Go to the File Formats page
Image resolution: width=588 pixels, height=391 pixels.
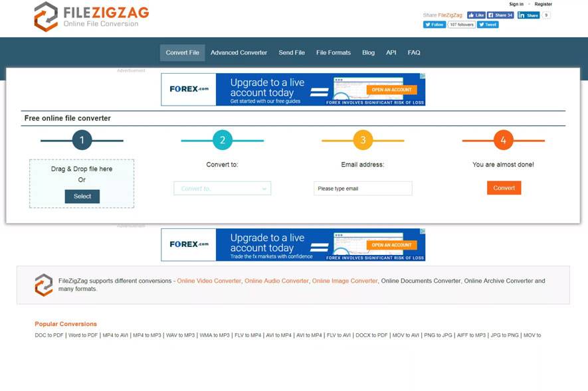[x=333, y=52]
